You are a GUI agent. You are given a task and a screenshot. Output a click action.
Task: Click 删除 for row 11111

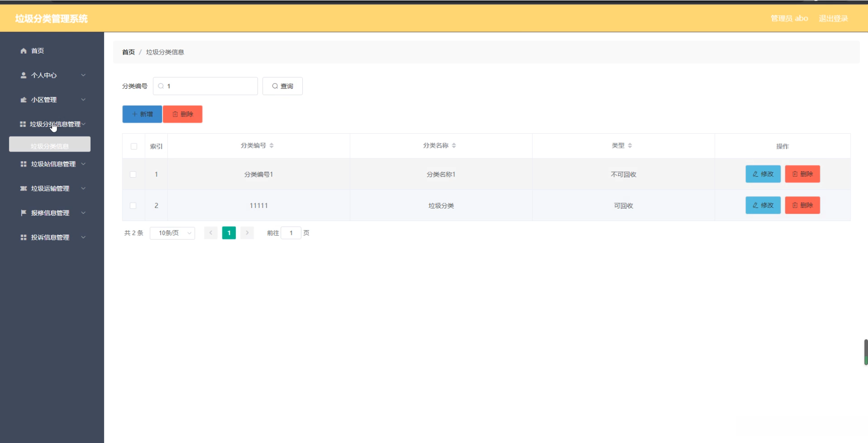(802, 206)
